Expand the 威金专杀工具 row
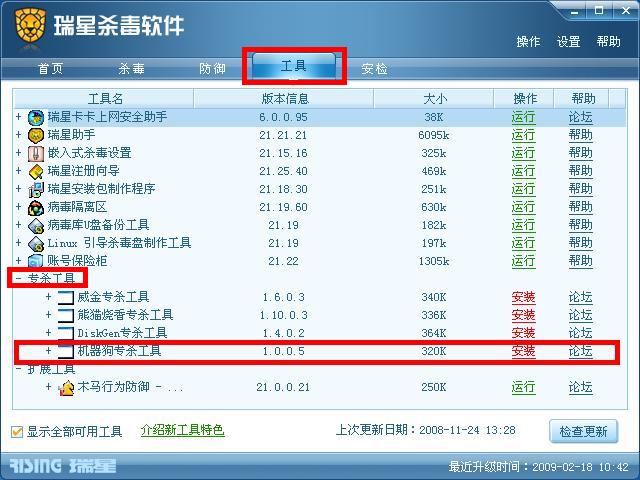Viewport: 640px width, 480px height. coord(49,297)
